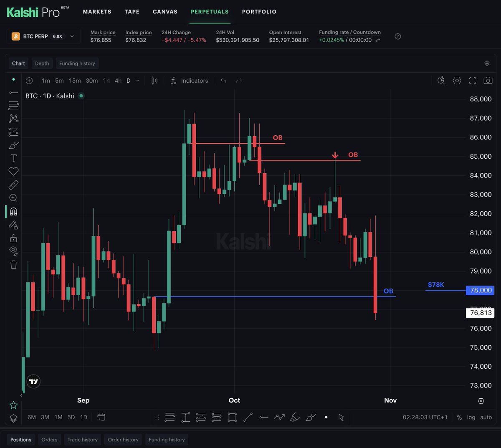Viewport: 501px width, 448px height.
Task: Switch to the Depth tab
Action: click(x=42, y=63)
